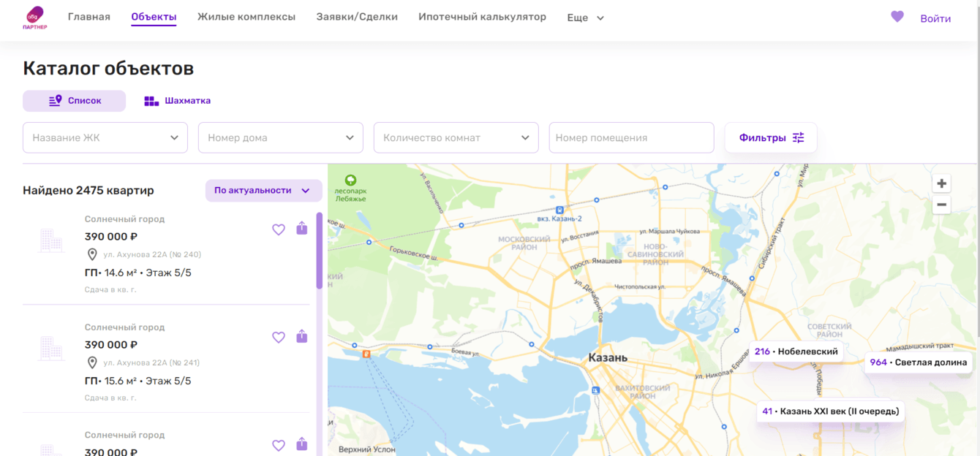This screenshot has height=456, width=980.
Task: Share the apartment № 240 listing
Action: click(x=302, y=229)
